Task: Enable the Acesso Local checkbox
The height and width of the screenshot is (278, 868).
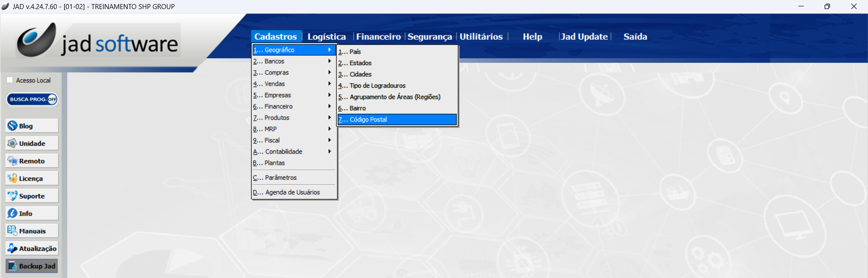Action: [9, 80]
